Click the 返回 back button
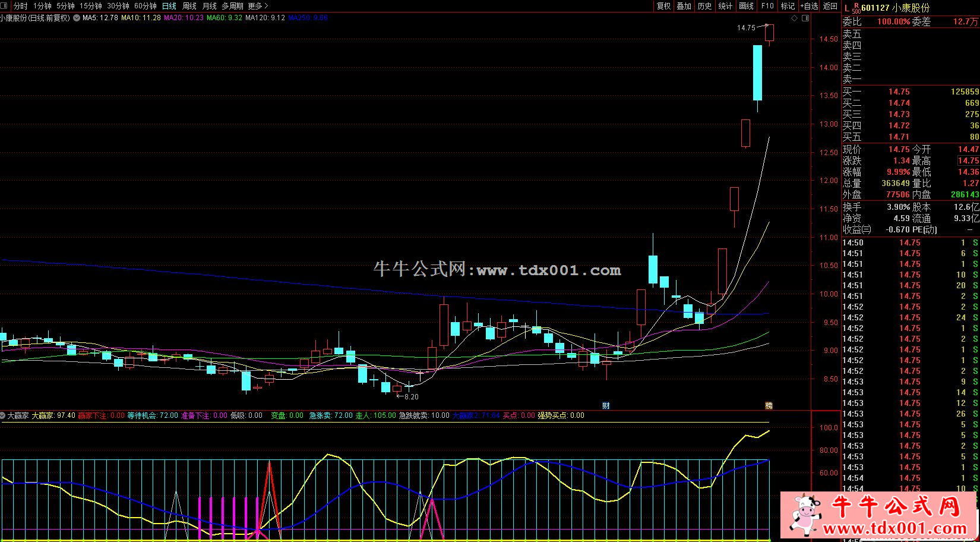Viewport: 980px width, 542px height. click(830, 6)
